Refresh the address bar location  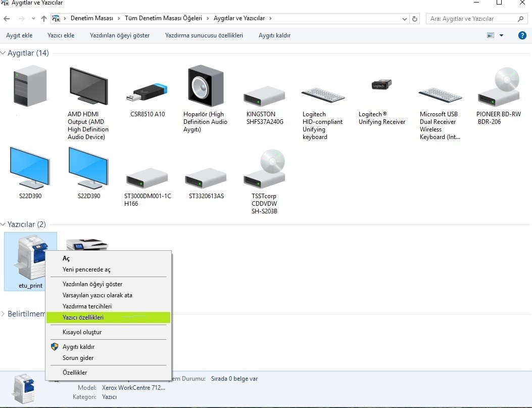pyautogui.click(x=415, y=19)
